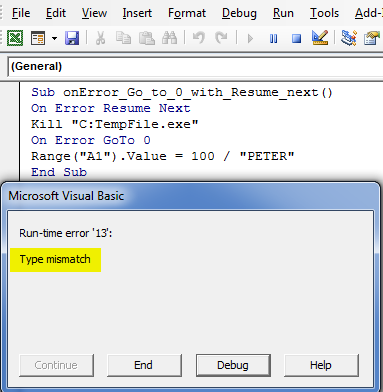The width and height of the screenshot is (383, 392).
Task: Click the Help button in dialog
Action: coord(321,365)
